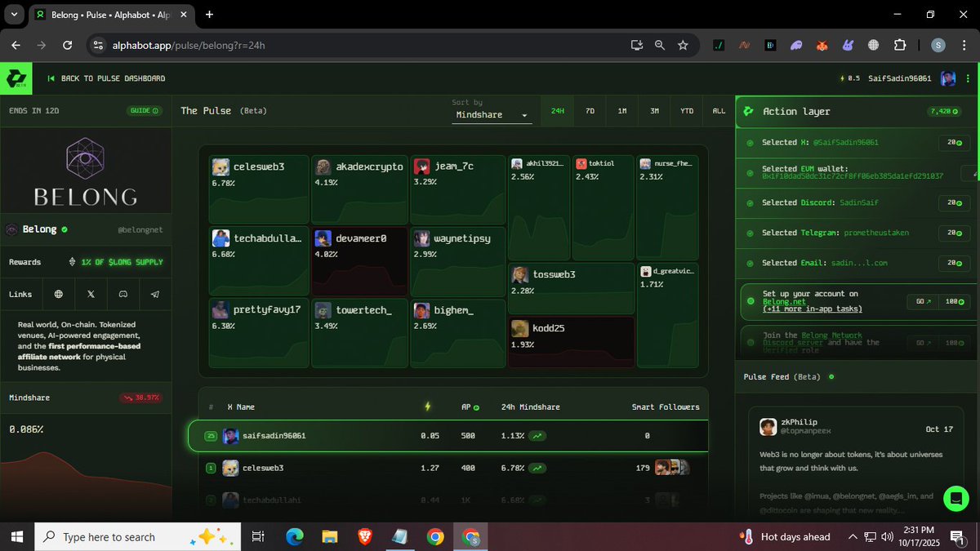
Task: Open the Discord link icon
Action: click(123, 294)
